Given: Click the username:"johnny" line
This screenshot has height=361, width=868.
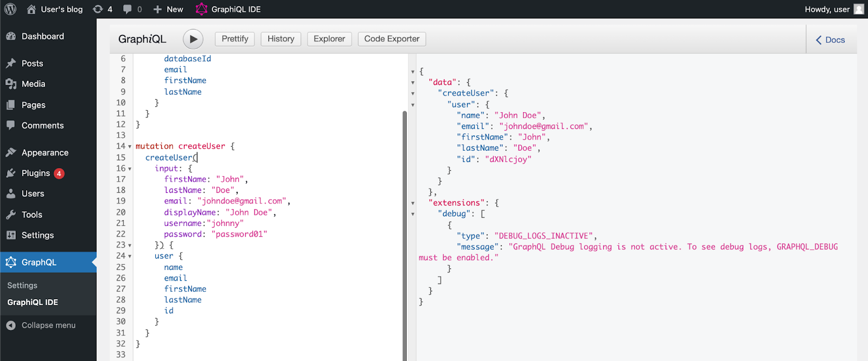Looking at the screenshot, I should [x=204, y=223].
